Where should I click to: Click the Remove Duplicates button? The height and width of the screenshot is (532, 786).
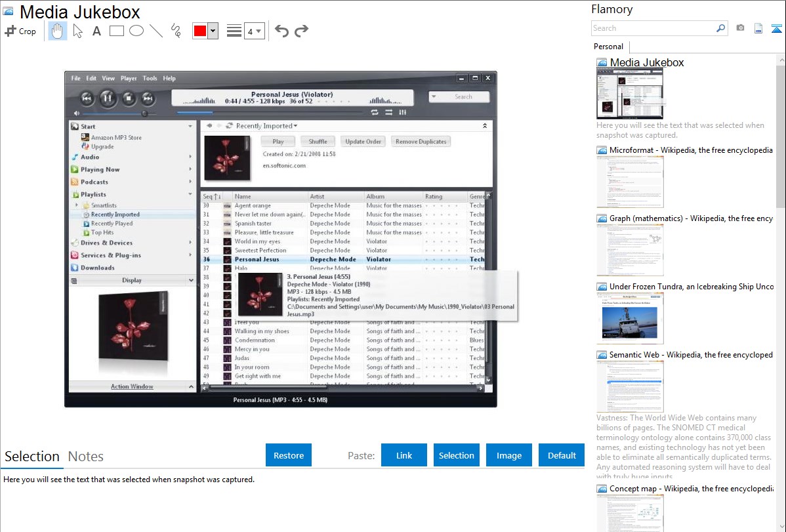point(421,142)
